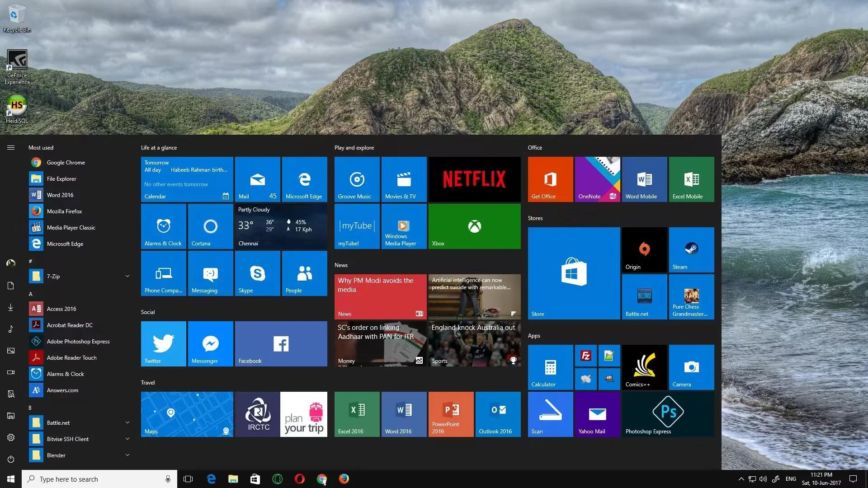
Task: Open the Photoshop Express tile
Action: [668, 414]
